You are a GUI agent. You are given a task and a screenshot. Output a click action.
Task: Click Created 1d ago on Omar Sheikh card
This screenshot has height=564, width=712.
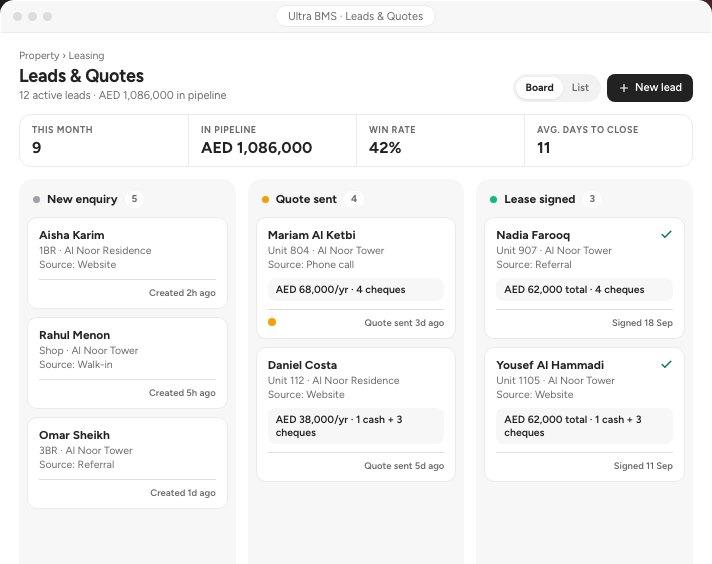coord(183,493)
